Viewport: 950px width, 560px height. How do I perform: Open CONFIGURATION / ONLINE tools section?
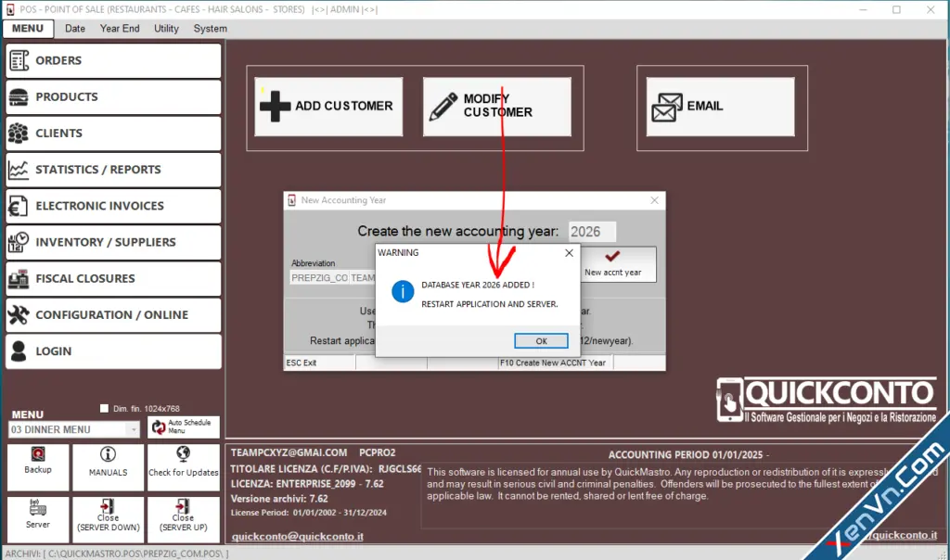113,315
